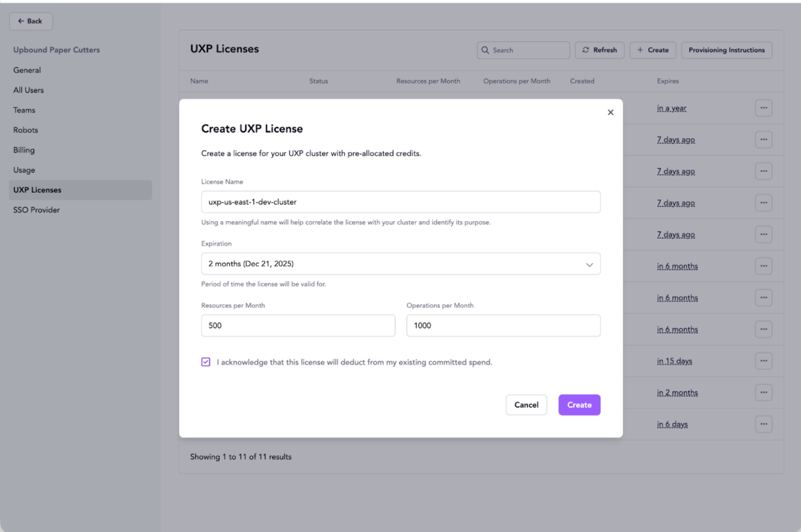
Task: Click the License Name input field
Action: pyautogui.click(x=400, y=202)
